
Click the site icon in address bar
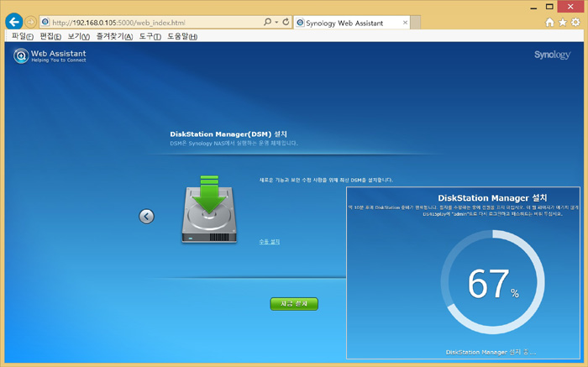(x=45, y=22)
